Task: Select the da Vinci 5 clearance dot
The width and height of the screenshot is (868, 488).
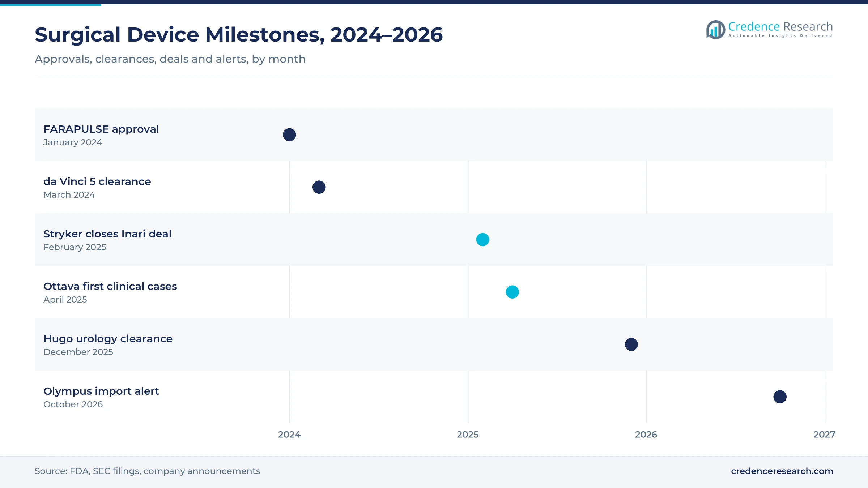Action: point(319,187)
